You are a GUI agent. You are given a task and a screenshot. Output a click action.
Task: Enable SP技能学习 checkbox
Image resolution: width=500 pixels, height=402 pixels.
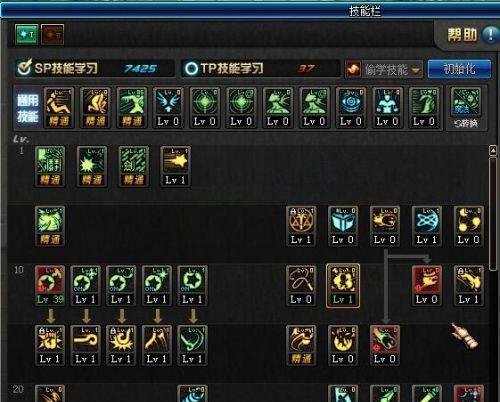click(24, 68)
